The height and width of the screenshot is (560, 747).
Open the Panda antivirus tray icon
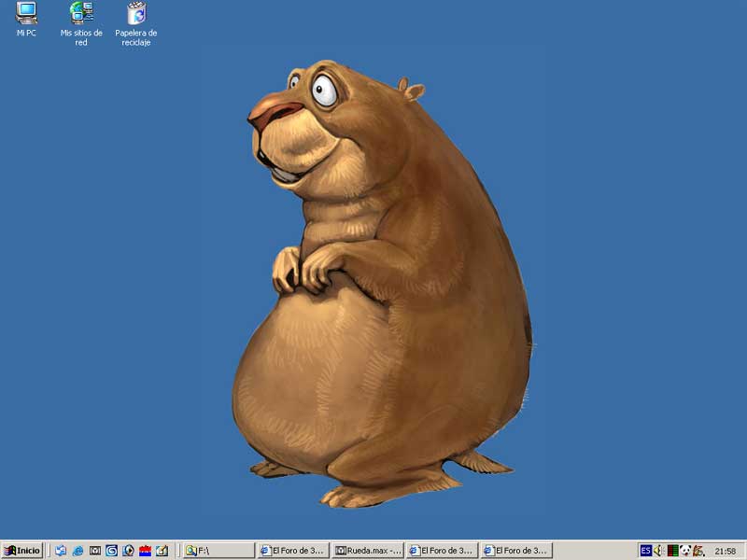(x=685, y=551)
